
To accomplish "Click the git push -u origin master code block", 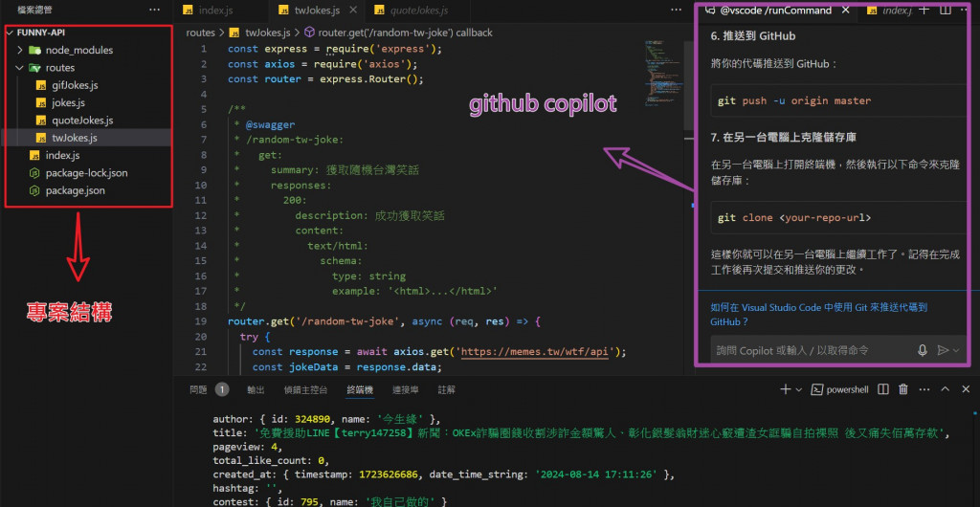I will [838, 100].
